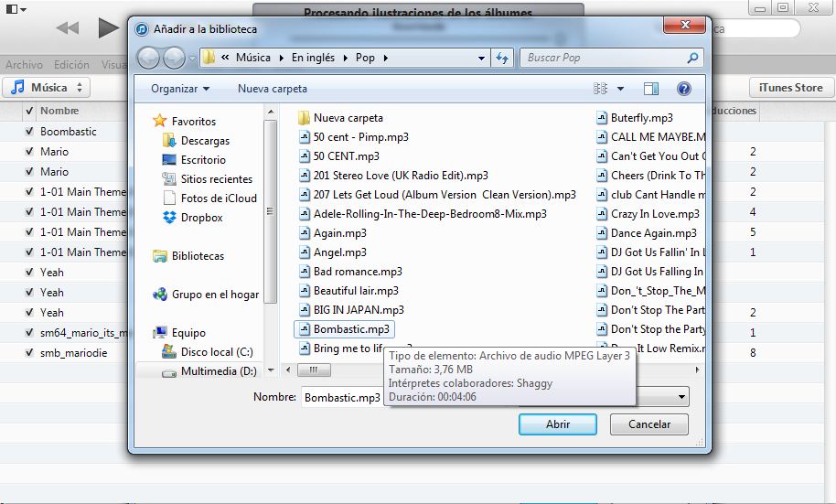Open the Organizar dropdown menu
836x504 pixels.
click(180, 89)
